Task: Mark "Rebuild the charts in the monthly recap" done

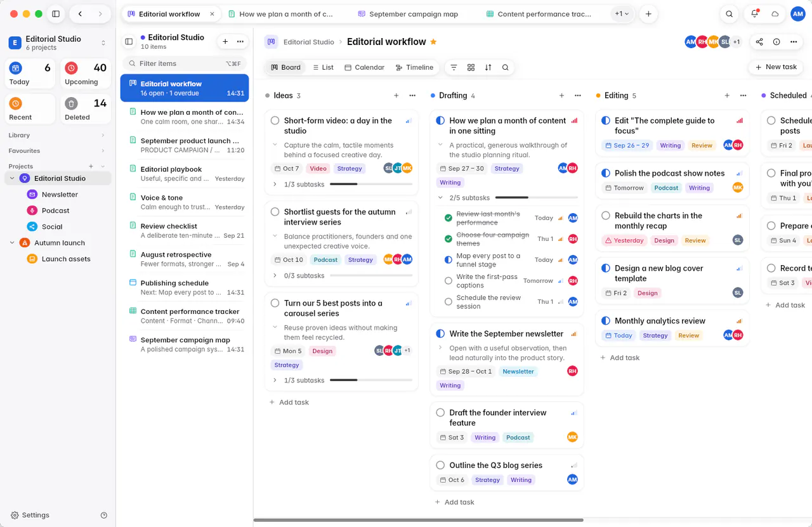Action: point(606,216)
